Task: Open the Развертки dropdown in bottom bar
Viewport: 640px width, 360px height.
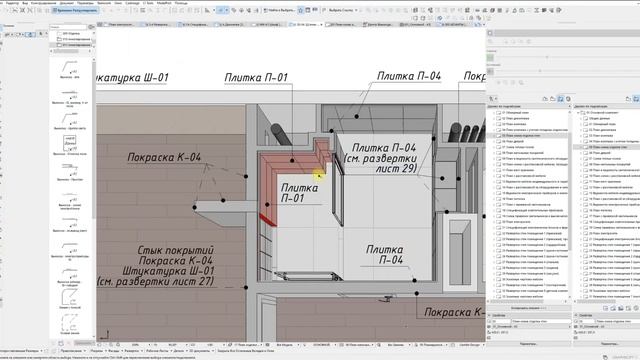Action: (133, 351)
